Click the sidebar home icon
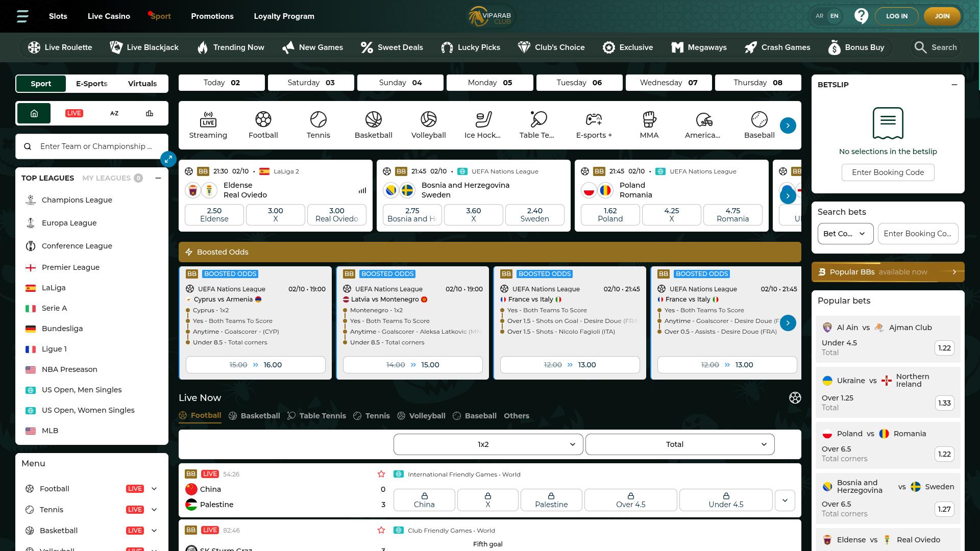Screen dimensions: 980x551 coord(34,113)
